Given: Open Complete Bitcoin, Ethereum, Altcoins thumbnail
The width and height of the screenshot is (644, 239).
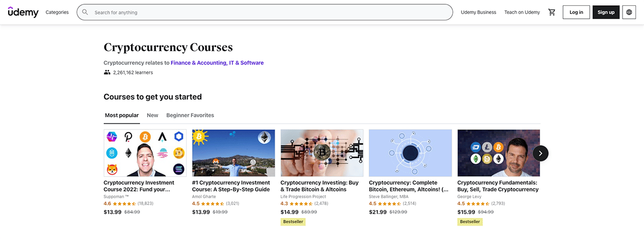Looking at the screenshot, I should (x=411, y=153).
